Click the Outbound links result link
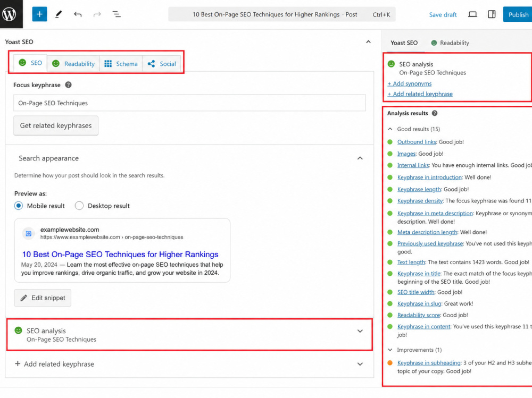 (417, 142)
